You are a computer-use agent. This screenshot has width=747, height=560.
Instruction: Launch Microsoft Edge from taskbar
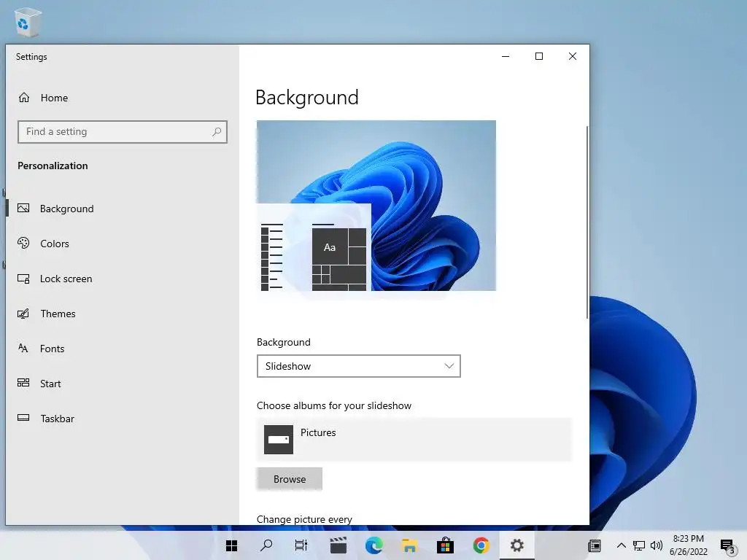(x=374, y=545)
